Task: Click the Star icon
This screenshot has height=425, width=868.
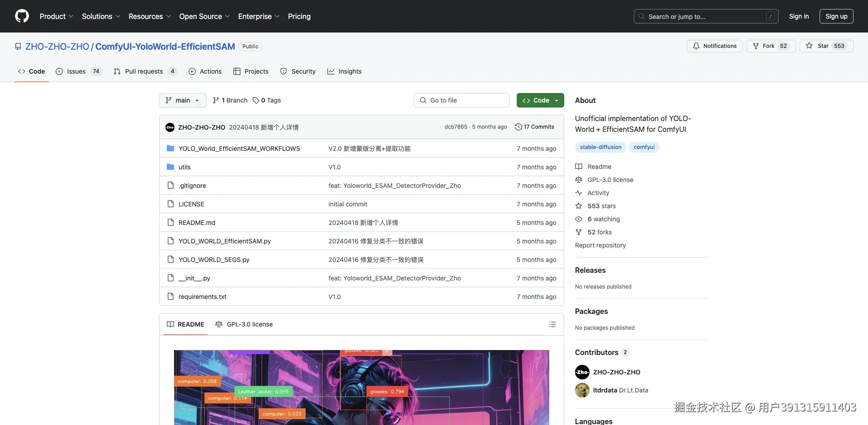Action: 809,46
